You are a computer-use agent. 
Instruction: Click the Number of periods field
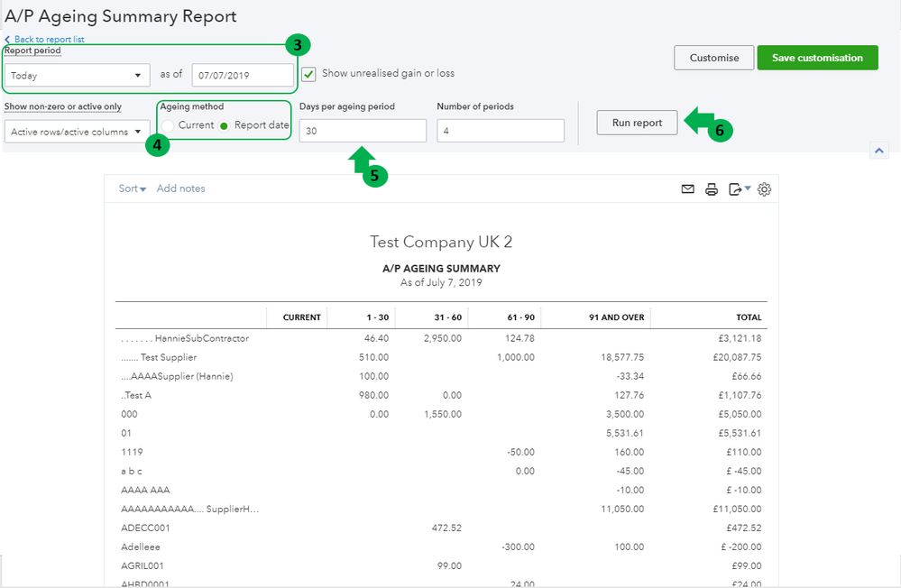[500, 132]
